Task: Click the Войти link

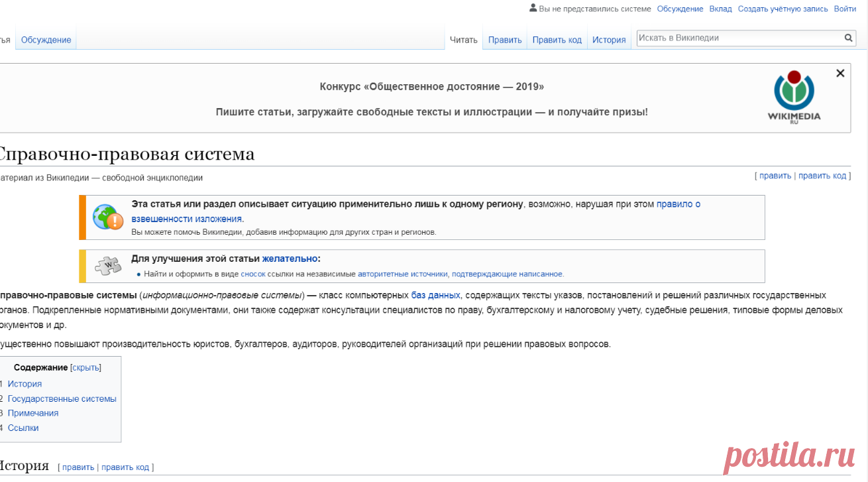Action: click(x=845, y=9)
